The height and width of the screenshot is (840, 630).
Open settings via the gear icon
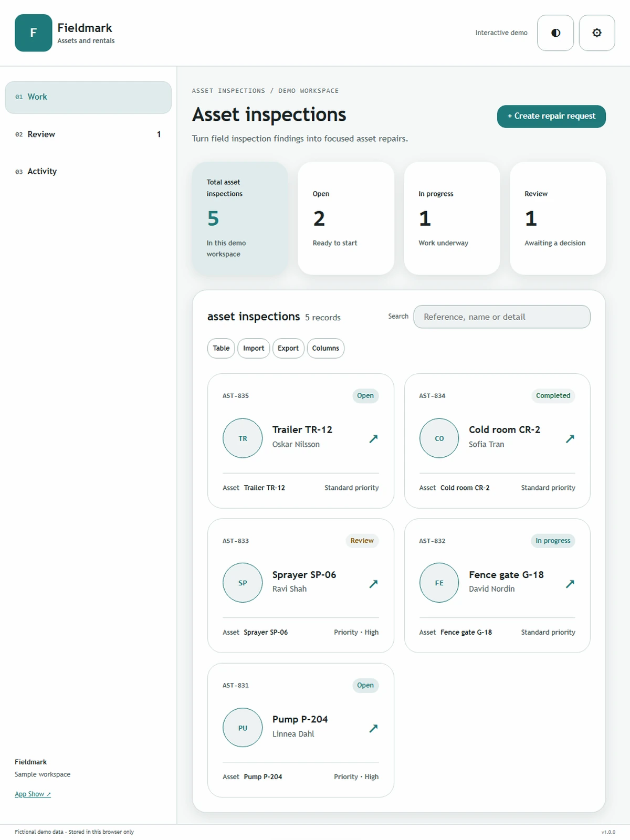click(x=597, y=33)
